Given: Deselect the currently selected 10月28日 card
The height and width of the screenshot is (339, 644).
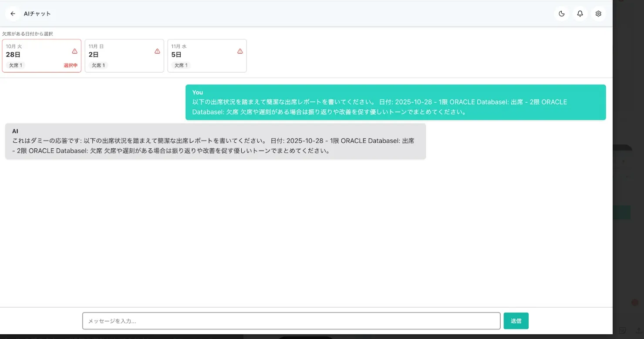Looking at the screenshot, I should click(x=42, y=56).
